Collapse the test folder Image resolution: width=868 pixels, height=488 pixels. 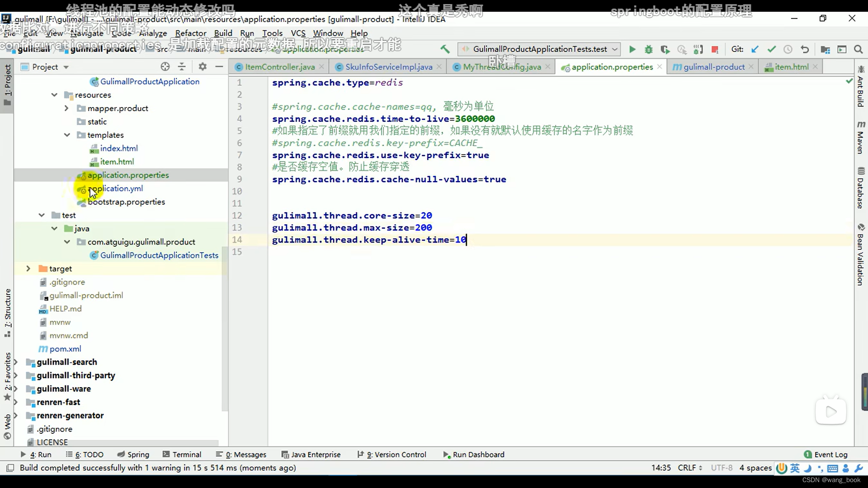coord(42,216)
